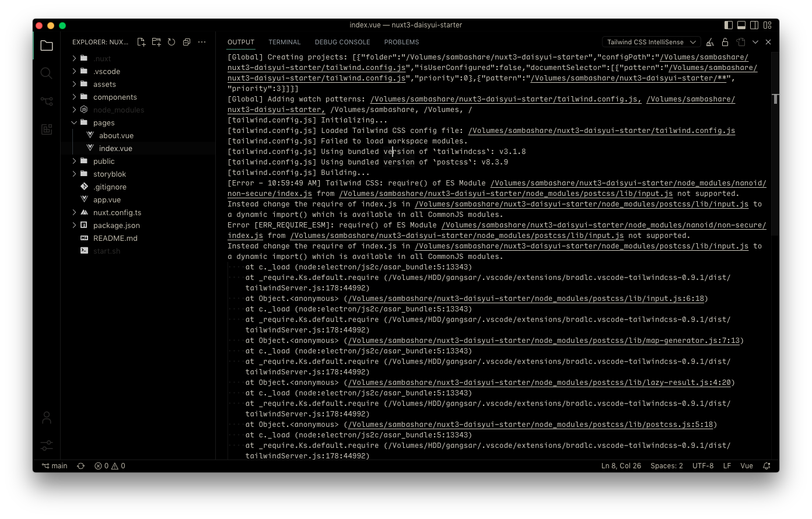Viewport: 812px width, 519px height.
Task: Expand nested files under package.json
Action: point(74,225)
